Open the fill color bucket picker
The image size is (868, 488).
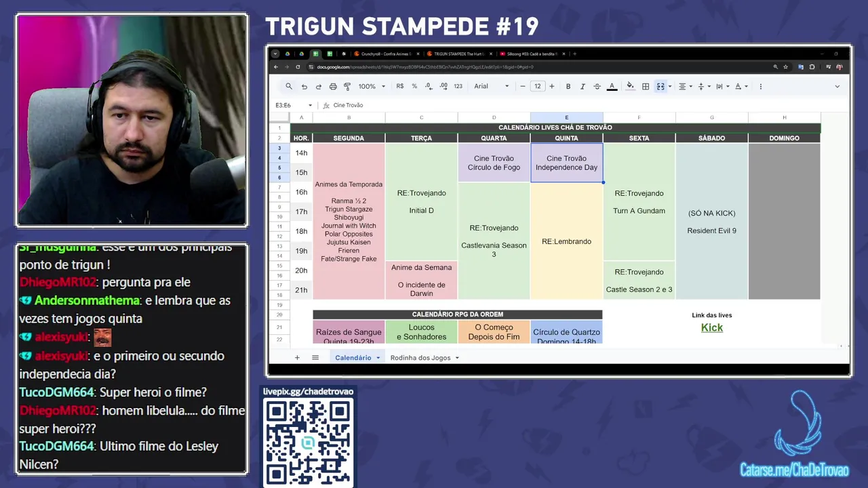coord(630,86)
